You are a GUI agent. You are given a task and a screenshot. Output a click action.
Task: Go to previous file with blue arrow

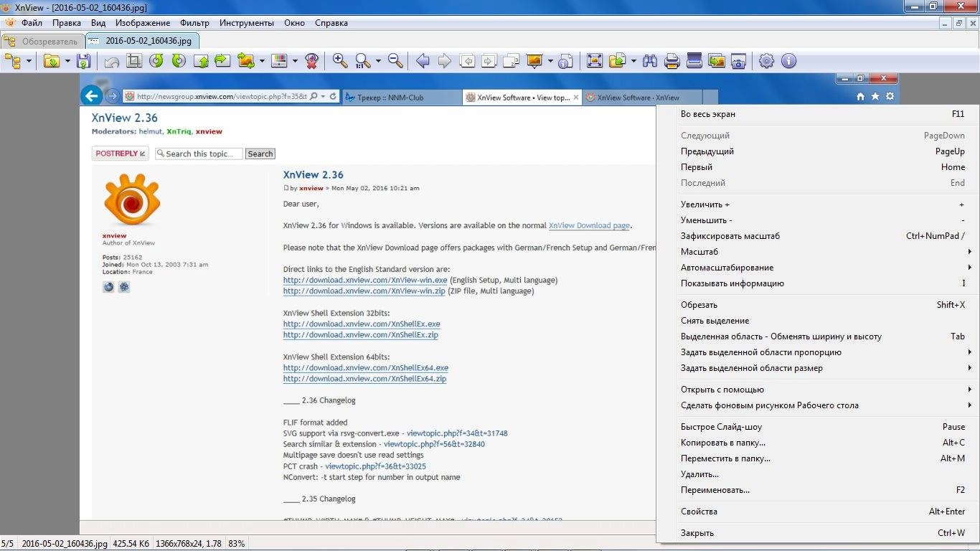[x=423, y=62]
